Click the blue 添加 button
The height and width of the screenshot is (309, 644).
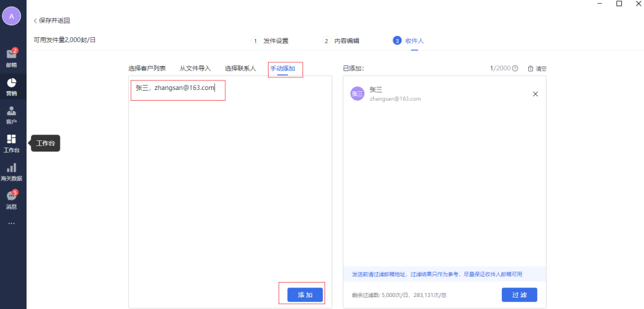(305, 295)
